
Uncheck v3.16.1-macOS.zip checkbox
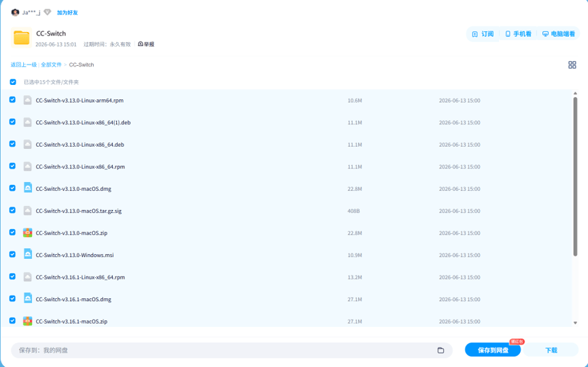click(x=12, y=321)
